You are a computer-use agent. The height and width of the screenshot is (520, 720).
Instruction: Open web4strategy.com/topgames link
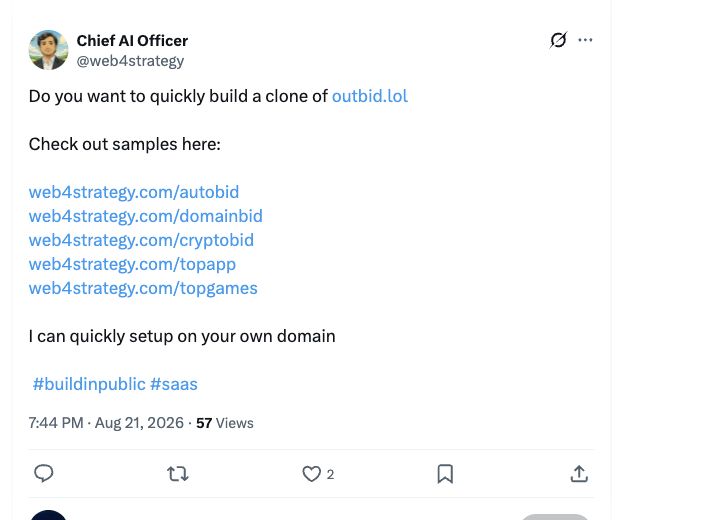(143, 288)
